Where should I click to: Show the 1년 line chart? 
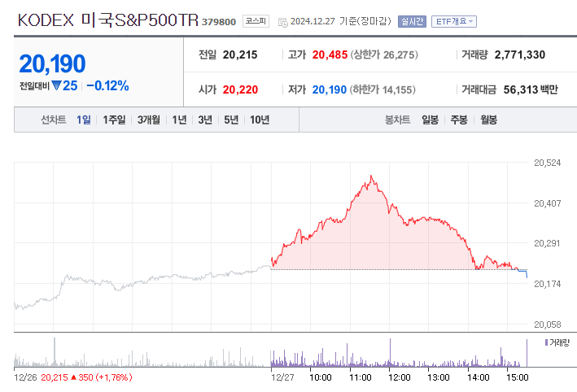180,120
